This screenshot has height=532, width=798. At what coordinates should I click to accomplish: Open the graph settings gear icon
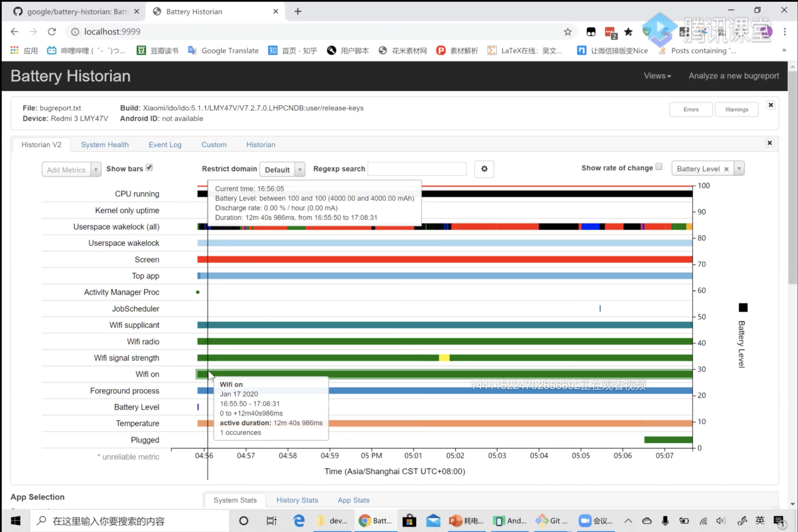coord(484,169)
